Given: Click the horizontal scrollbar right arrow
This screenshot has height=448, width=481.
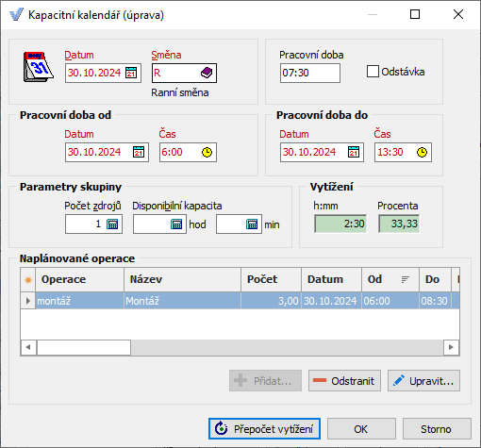Looking at the screenshot, I should coord(452,347).
